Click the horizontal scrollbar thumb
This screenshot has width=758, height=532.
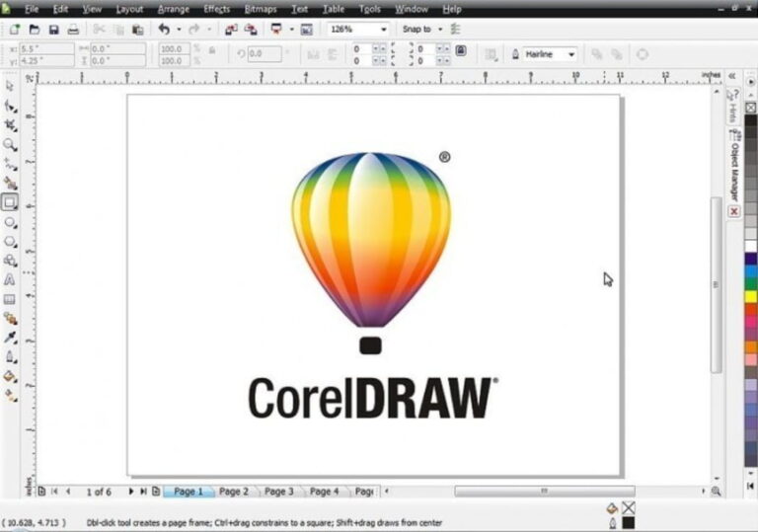(x=545, y=492)
